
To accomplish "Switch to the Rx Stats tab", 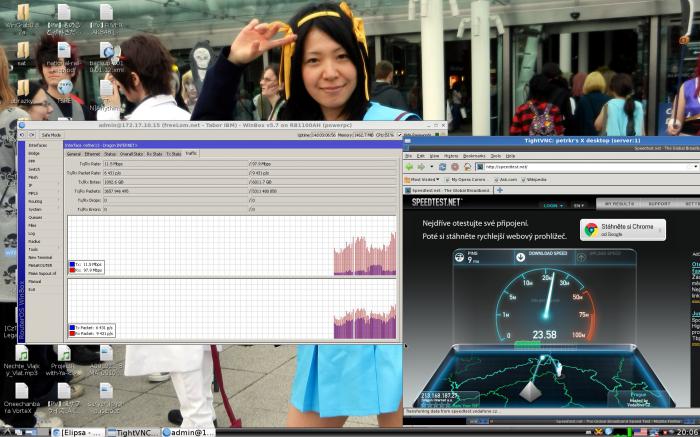I will 154,154.
